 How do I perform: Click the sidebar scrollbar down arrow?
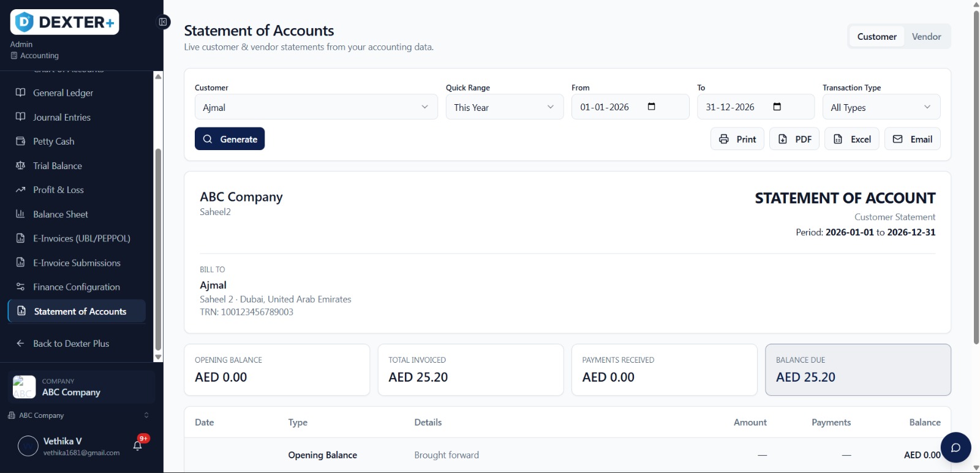(158, 357)
